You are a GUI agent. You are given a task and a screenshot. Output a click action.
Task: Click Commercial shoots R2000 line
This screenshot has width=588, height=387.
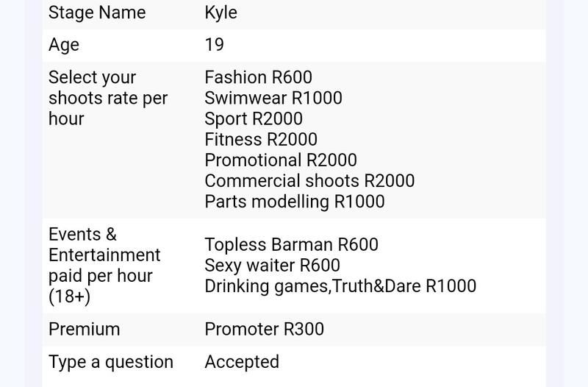[309, 180]
